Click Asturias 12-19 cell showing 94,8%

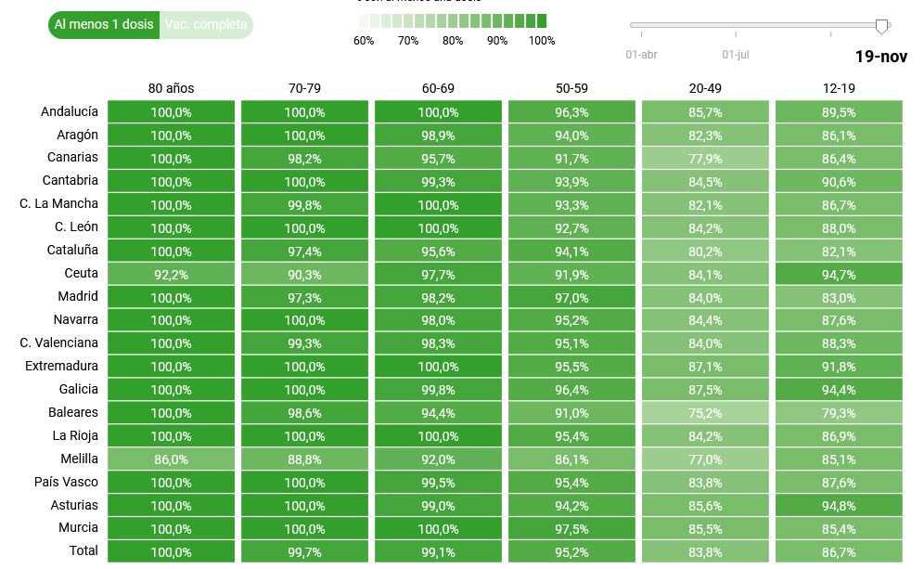pyautogui.click(x=839, y=506)
